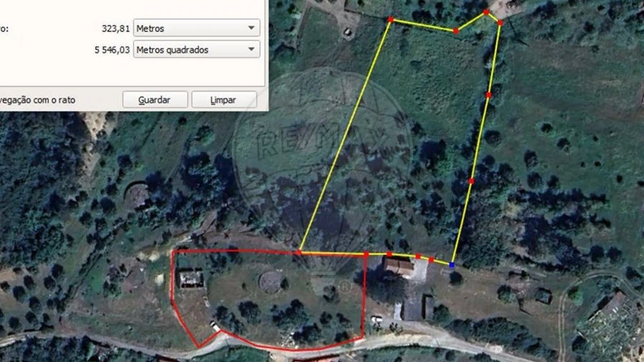
Task: Click the Guardar button
Action: point(155,99)
